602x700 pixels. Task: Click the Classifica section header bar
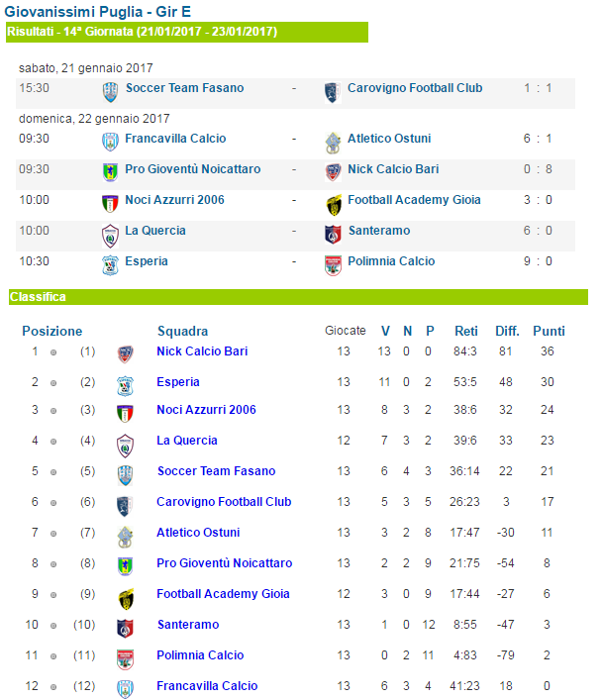coord(298,297)
